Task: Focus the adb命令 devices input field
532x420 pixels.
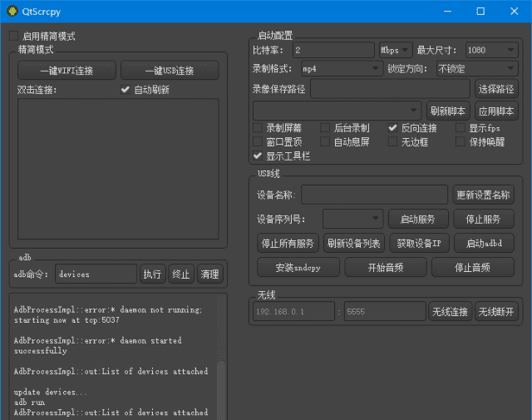Action: click(x=96, y=274)
